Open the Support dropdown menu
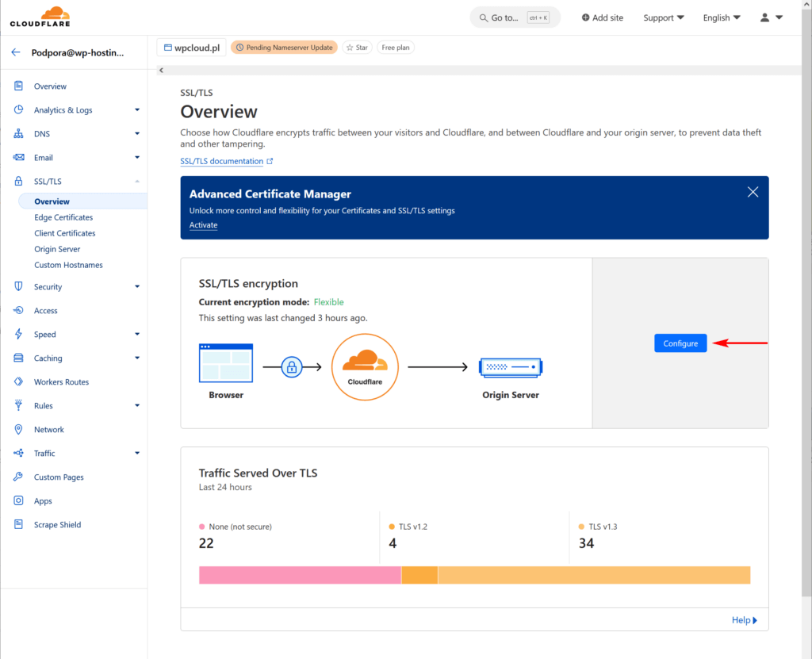This screenshot has height=659, width=812. [664, 17]
